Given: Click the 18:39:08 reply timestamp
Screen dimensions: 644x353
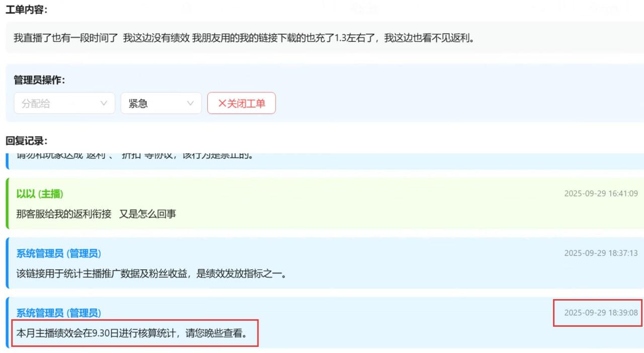Looking at the screenshot, I should (x=601, y=313).
